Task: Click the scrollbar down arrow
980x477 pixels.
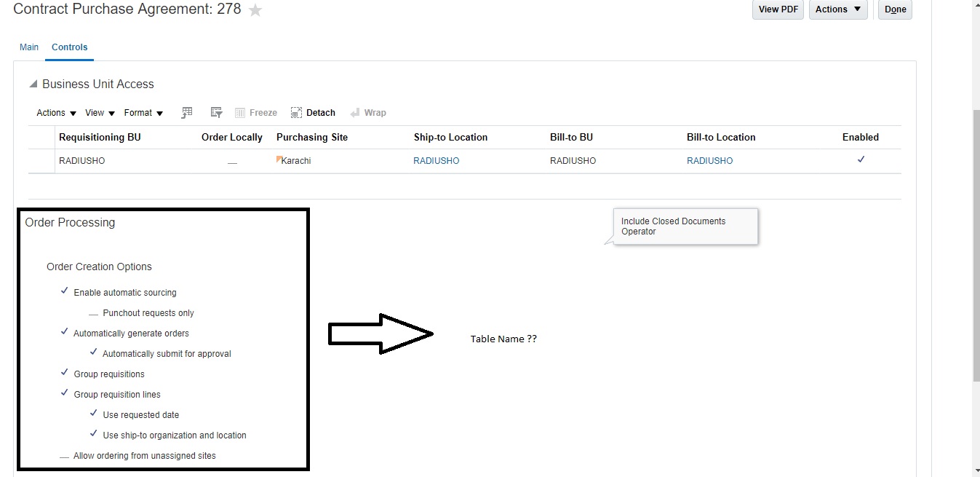Action: point(976,471)
